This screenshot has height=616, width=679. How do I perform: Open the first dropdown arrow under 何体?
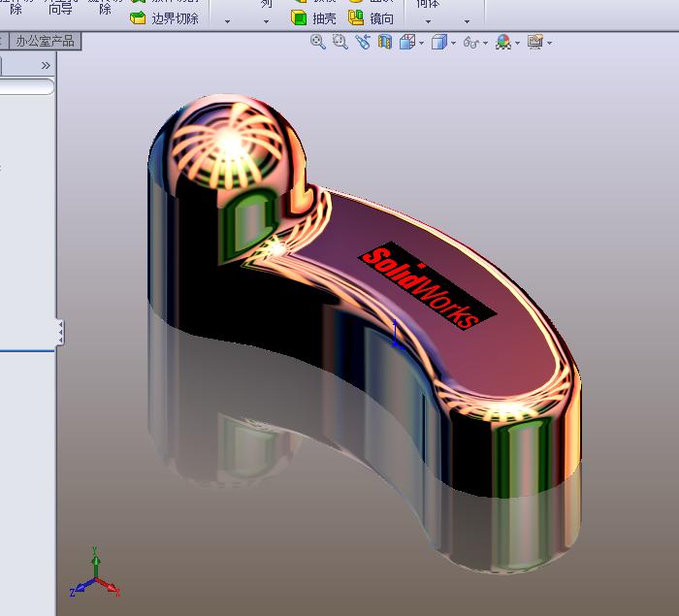pos(428,21)
